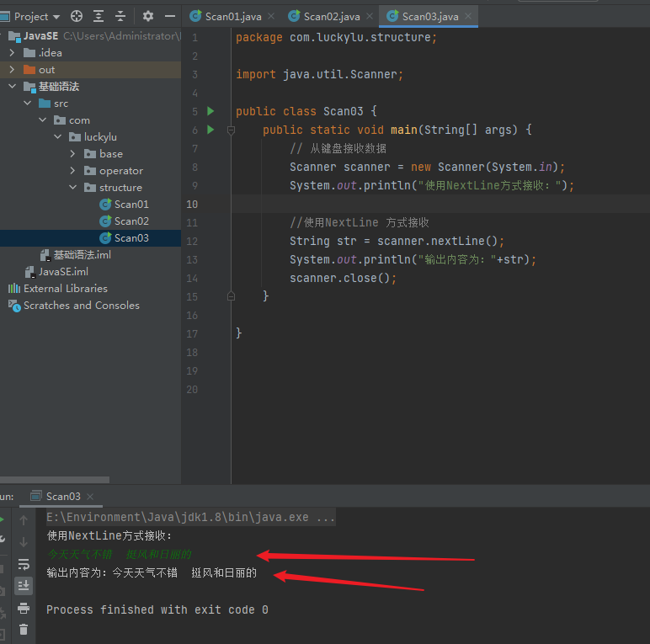This screenshot has width=650, height=644.
Task: Click the Up the Stack Trace arrow
Action: 24,520
